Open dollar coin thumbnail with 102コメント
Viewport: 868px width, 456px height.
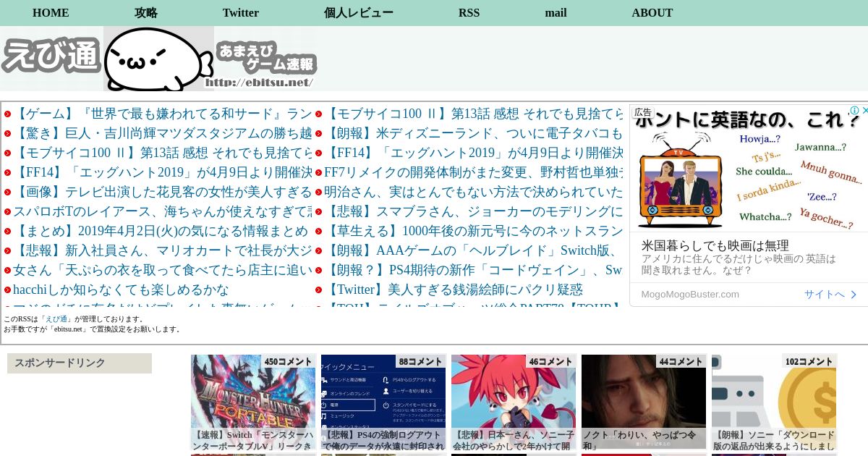point(774,402)
